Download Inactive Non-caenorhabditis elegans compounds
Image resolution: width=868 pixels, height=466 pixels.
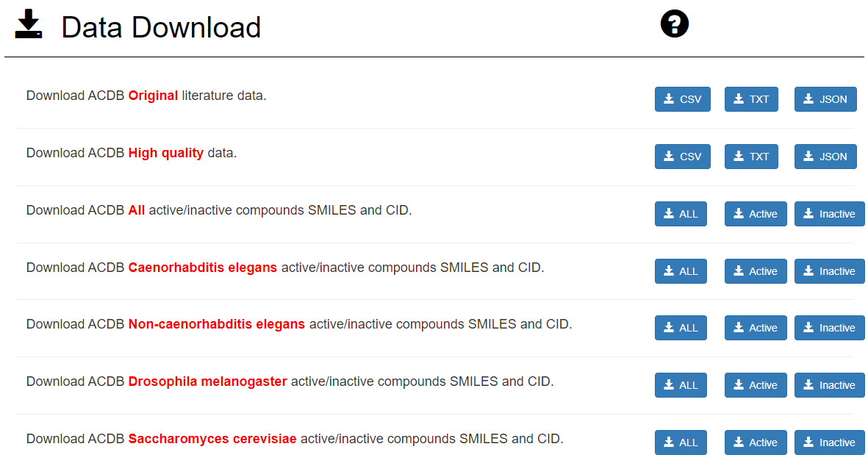[x=829, y=328]
